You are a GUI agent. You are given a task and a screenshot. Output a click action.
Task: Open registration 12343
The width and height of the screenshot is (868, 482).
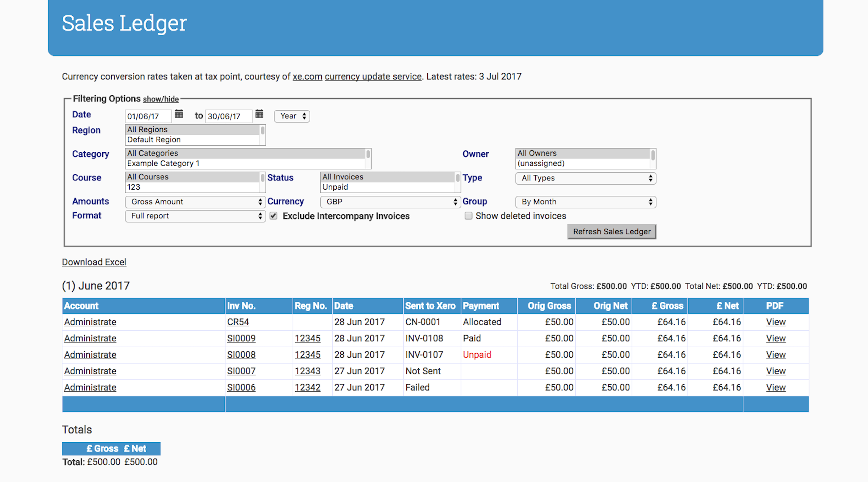point(308,371)
